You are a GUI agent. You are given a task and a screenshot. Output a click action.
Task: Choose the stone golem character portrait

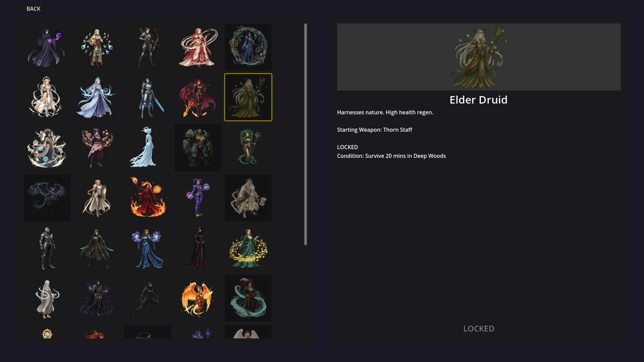click(x=198, y=147)
